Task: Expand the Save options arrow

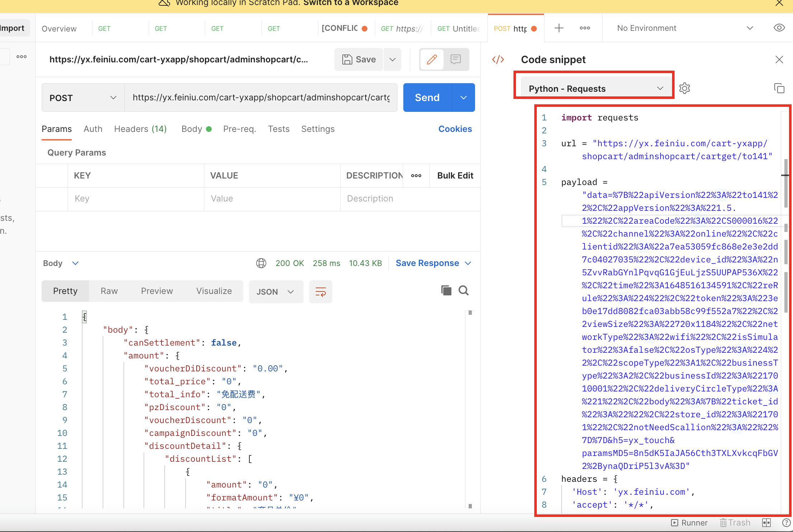Action: coord(393,60)
